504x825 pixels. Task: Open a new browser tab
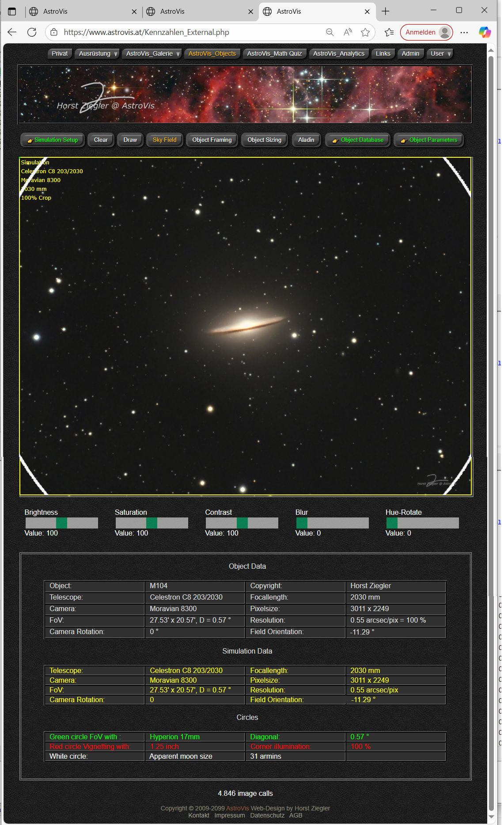point(385,11)
